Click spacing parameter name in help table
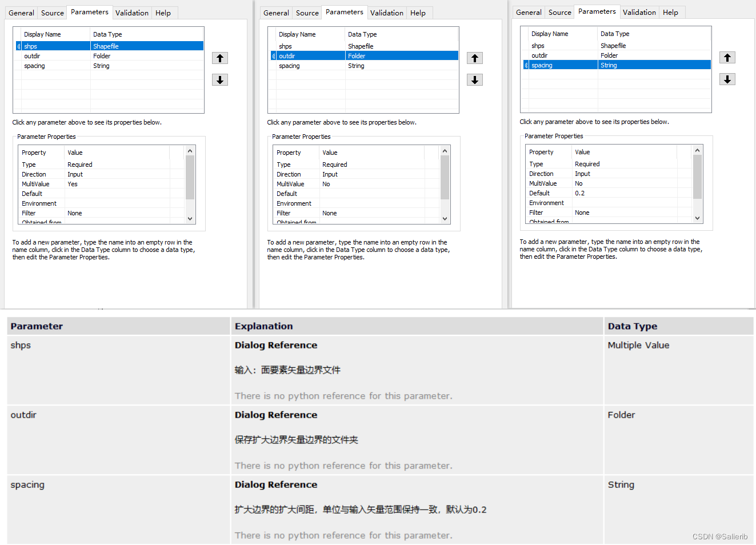This screenshot has height=545, width=756. coord(27,484)
